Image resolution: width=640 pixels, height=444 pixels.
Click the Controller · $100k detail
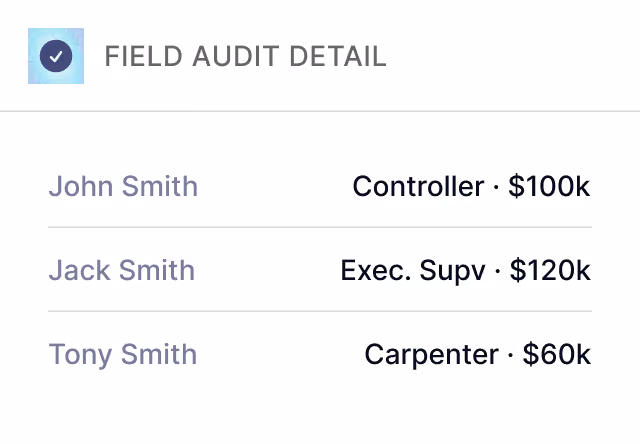pos(471,186)
